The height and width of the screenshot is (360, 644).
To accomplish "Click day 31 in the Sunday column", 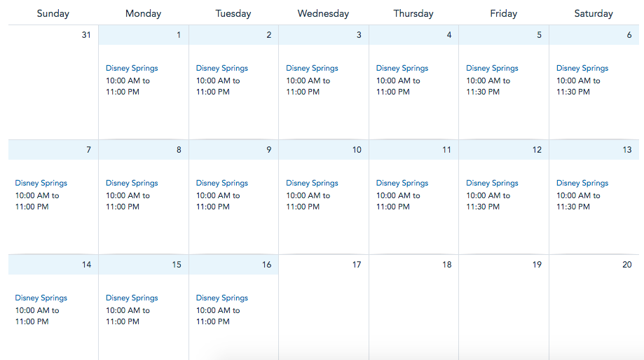I will 86,35.
